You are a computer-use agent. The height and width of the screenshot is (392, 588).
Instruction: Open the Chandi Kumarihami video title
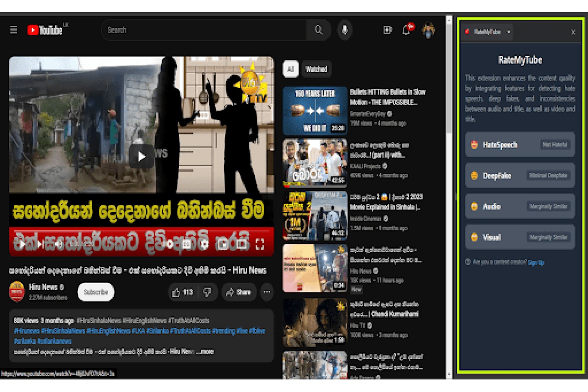point(385,309)
